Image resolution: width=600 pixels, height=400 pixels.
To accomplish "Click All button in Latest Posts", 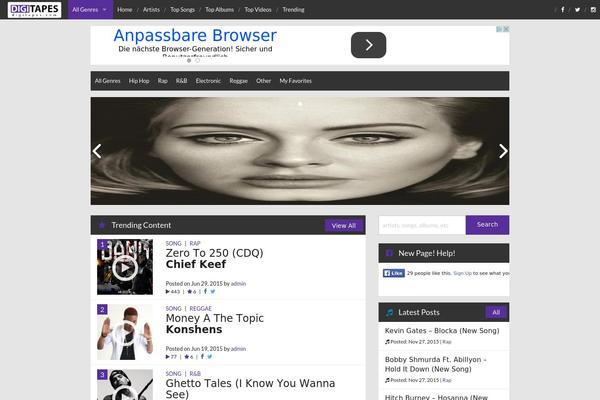I will point(496,312).
